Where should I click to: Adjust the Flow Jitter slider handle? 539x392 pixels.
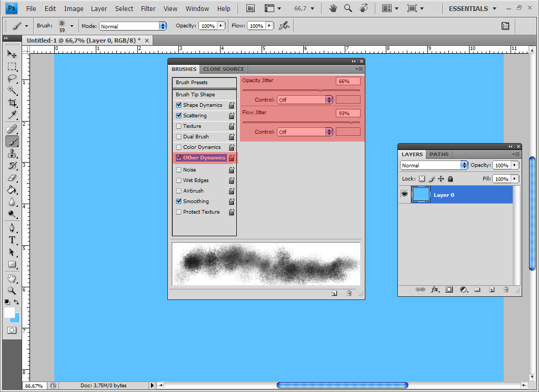coord(351,122)
